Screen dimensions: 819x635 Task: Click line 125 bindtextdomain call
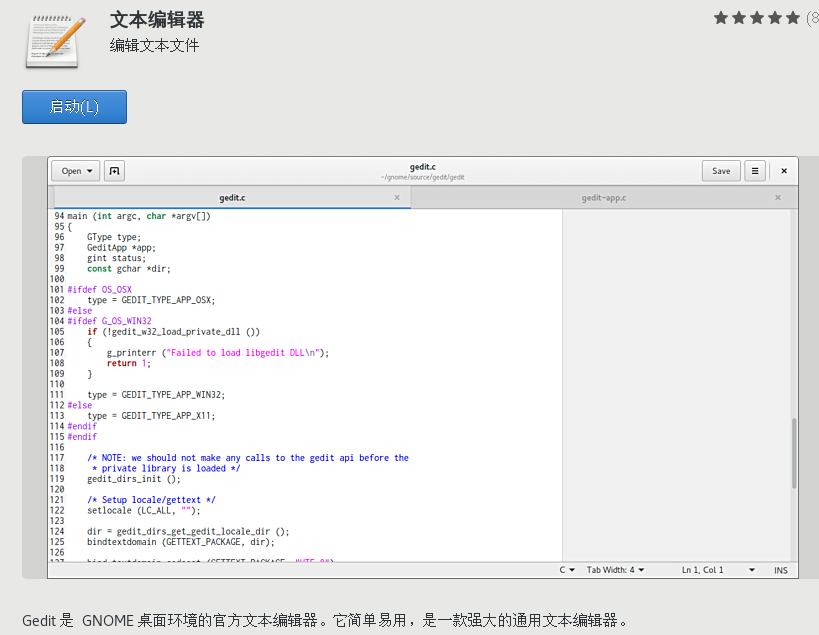click(181, 542)
